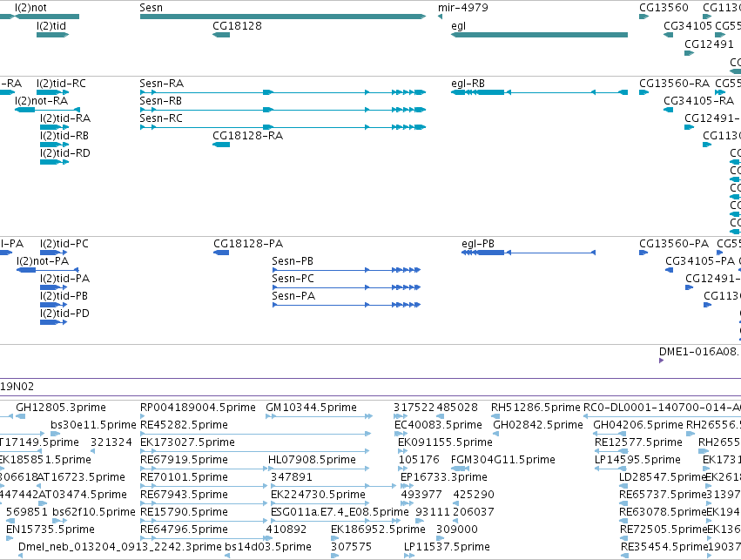The height and width of the screenshot is (560, 741).
Task: Click the RH51286.5prime EST
Action: pos(495,416)
